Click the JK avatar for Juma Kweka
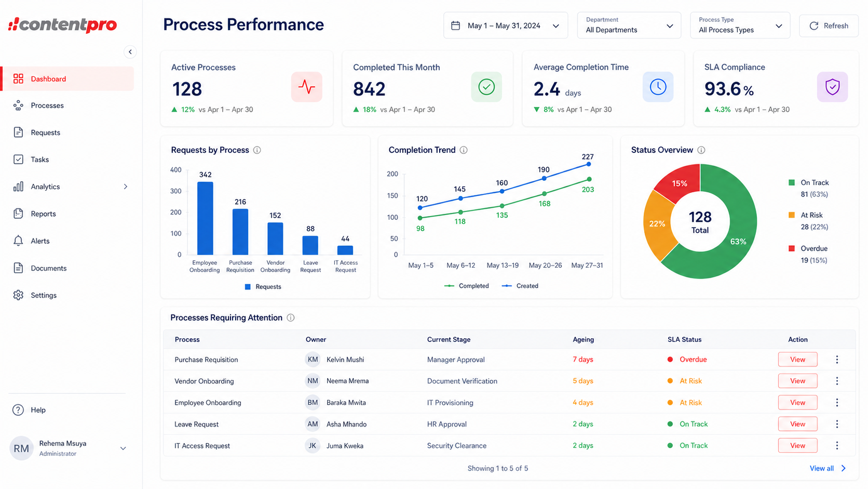 (x=313, y=445)
